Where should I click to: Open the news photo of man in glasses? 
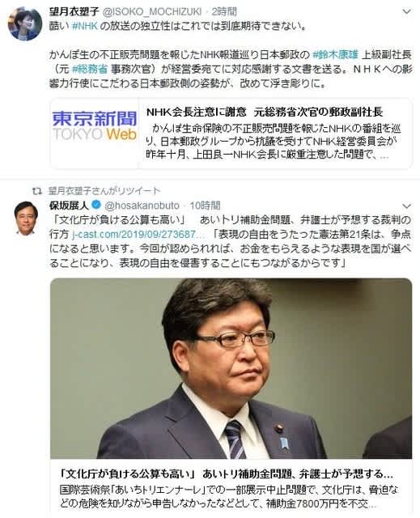[231, 368]
